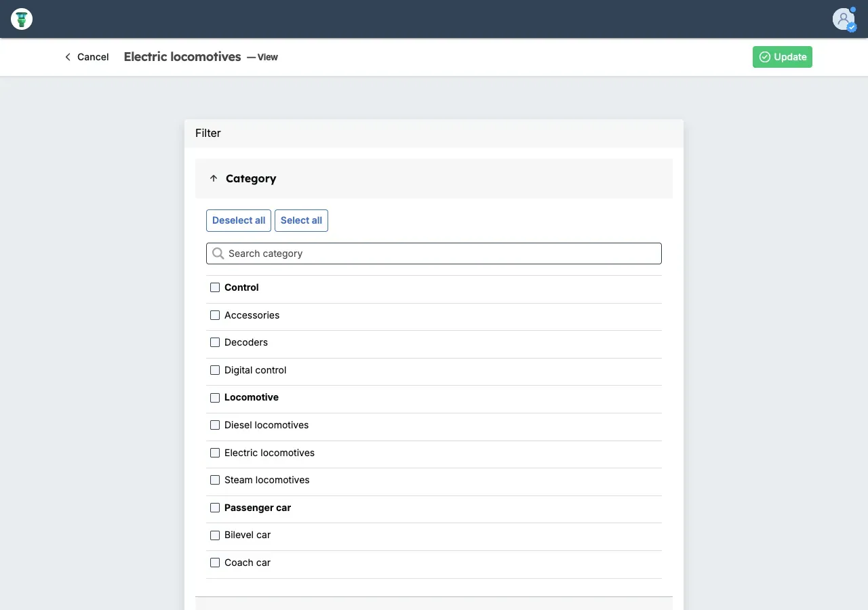Enable the Accessories checkbox
Image resolution: width=868 pixels, height=610 pixels.
(x=215, y=315)
